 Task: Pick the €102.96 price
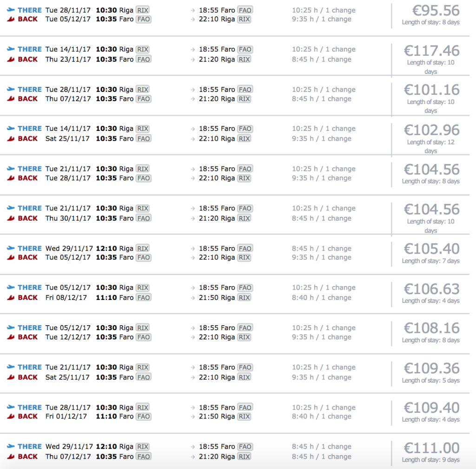pos(431,130)
